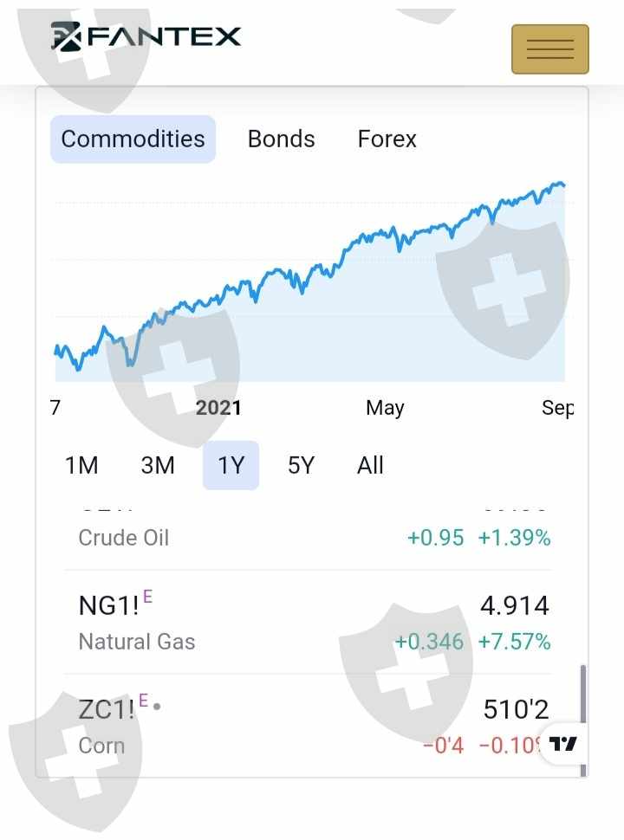Image resolution: width=624 pixels, height=840 pixels.
Task: Switch to the Commodities tab
Action: pyautogui.click(x=133, y=139)
